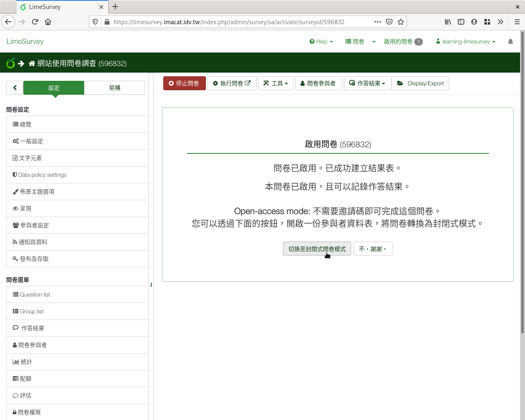
Task: Click the page vertical scrollbar
Action: click(x=522, y=183)
